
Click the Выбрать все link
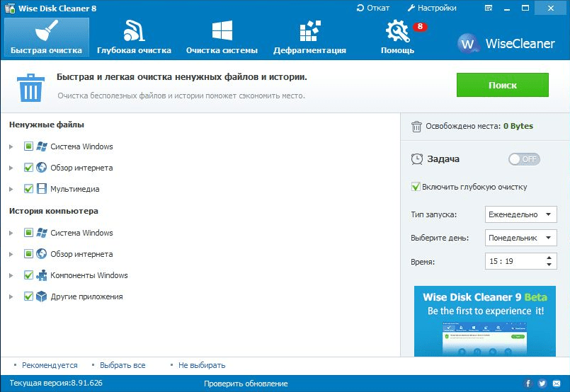point(122,365)
